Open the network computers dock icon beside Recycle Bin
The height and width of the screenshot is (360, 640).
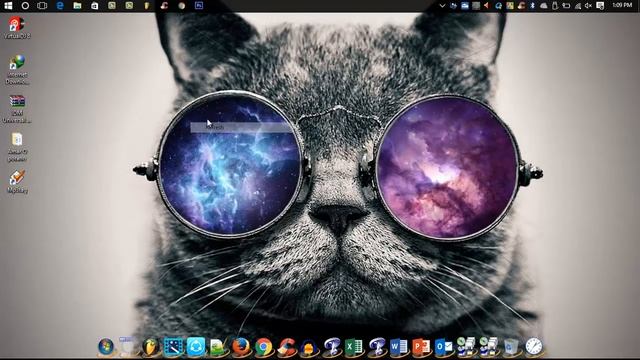pyautogui.click(x=488, y=347)
